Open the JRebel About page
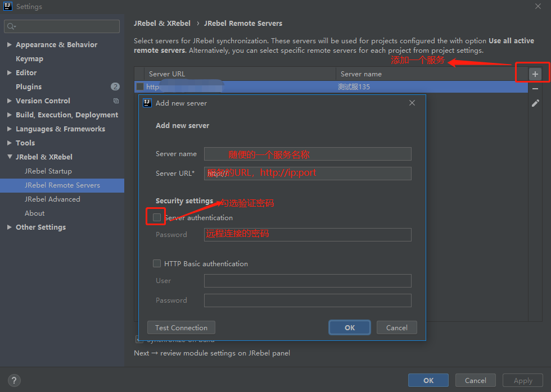This screenshot has width=551, height=392. coord(34,213)
